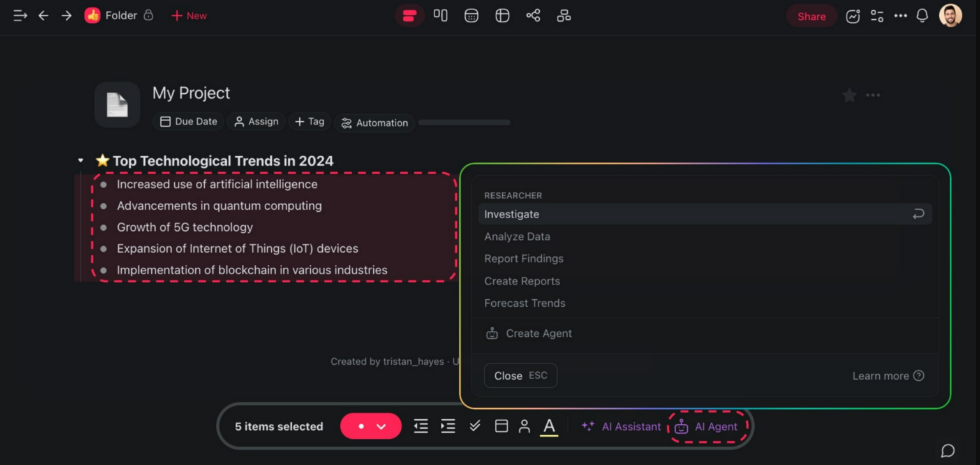
Task: Choose Forecast Trends agent option
Action: click(x=524, y=303)
